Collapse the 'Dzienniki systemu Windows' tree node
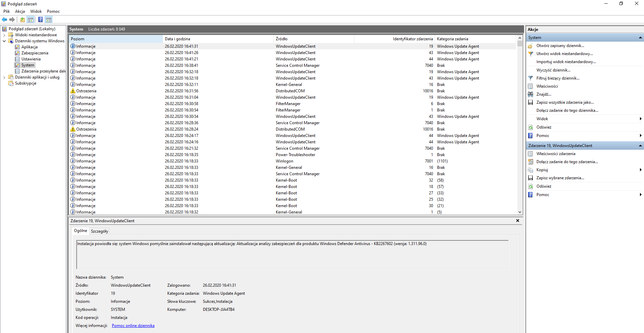The height and width of the screenshot is (333, 644). (x=4, y=41)
